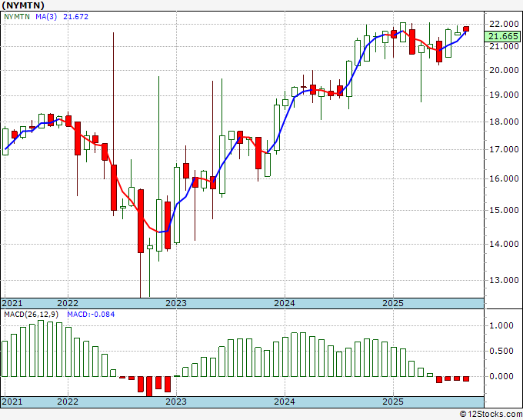Click the 19.000 price axis label
523x420 pixels.
point(504,95)
